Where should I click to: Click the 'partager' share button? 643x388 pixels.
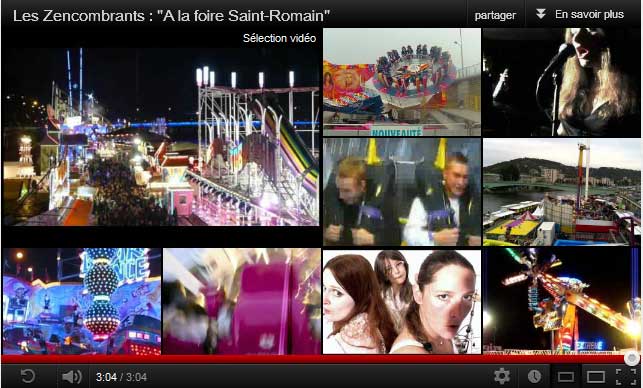495,15
